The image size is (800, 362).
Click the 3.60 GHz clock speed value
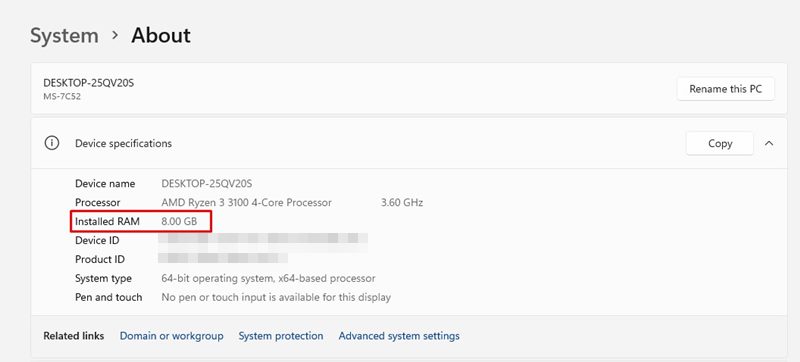click(402, 202)
